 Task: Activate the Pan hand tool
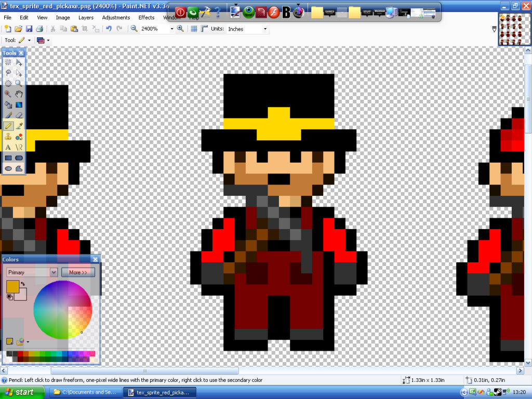[x=19, y=94]
